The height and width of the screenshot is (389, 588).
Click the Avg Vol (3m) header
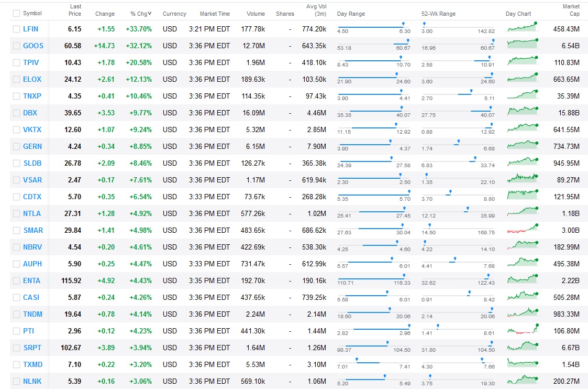316,10
